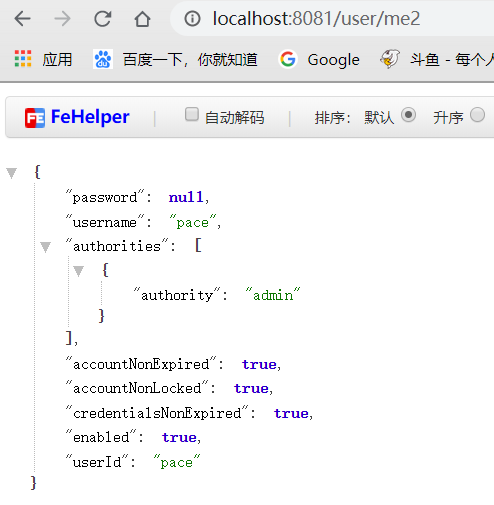View site information icon in address bar
The height and width of the screenshot is (505, 494).
192,19
